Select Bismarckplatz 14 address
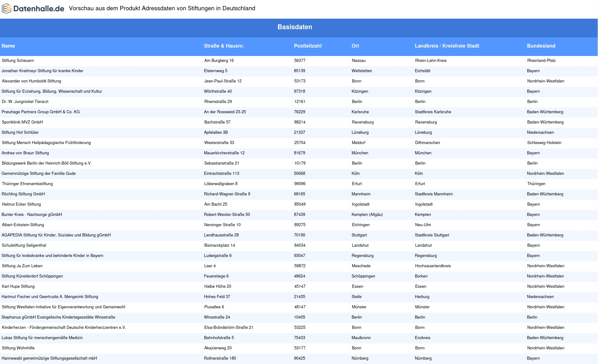The width and height of the screenshot is (598, 364). [x=220, y=245]
